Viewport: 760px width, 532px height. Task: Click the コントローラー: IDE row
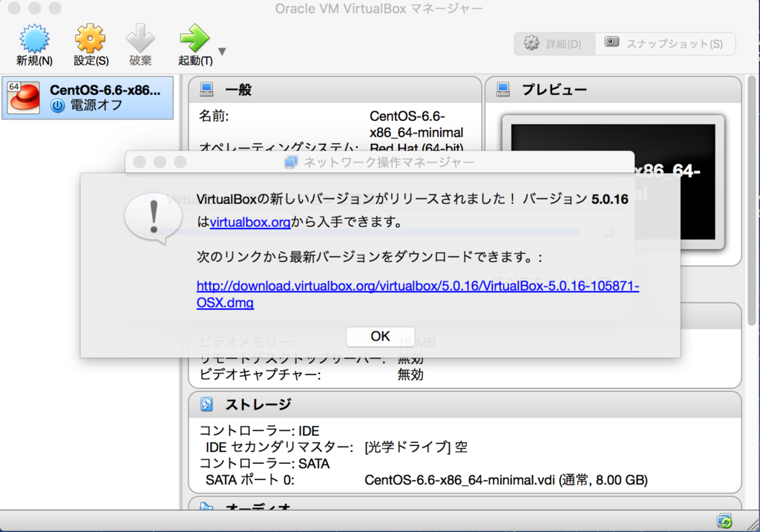(259, 431)
